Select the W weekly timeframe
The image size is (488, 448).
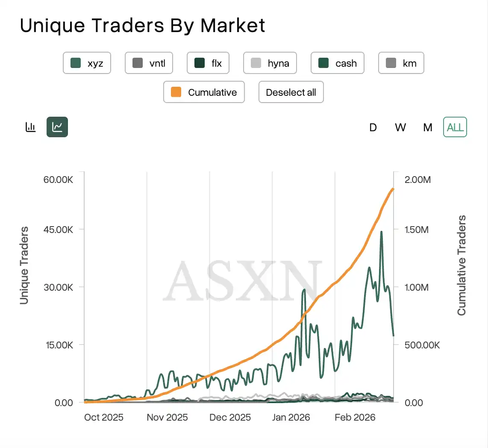pyautogui.click(x=400, y=127)
